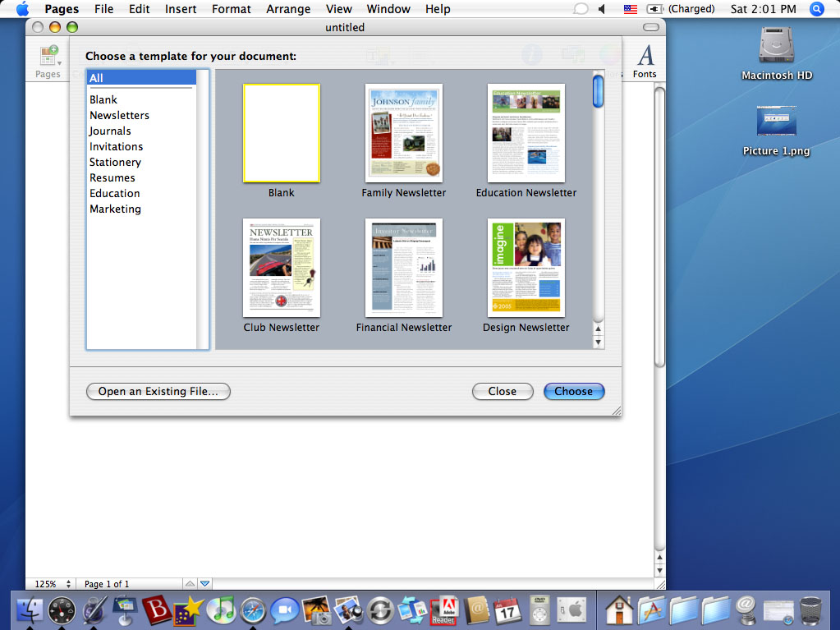Open the File menu
The height and width of the screenshot is (630, 840).
[103, 9]
